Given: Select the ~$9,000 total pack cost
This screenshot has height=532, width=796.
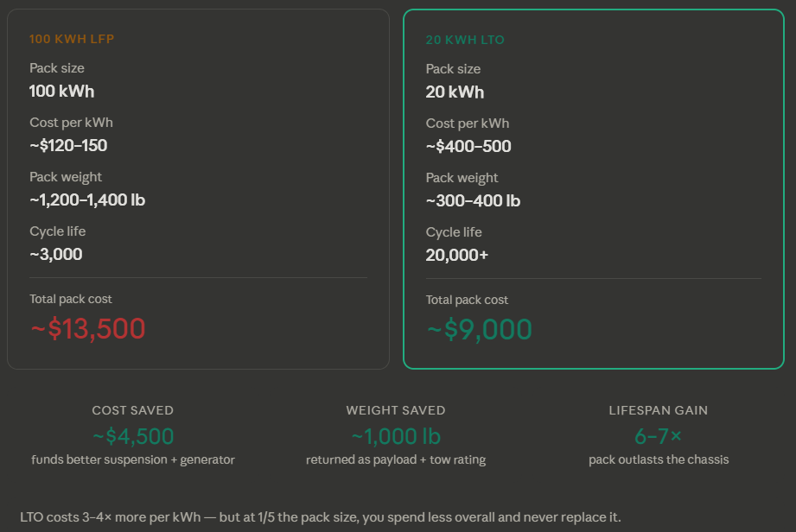Looking at the screenshot, I should [x=479, y=329].
